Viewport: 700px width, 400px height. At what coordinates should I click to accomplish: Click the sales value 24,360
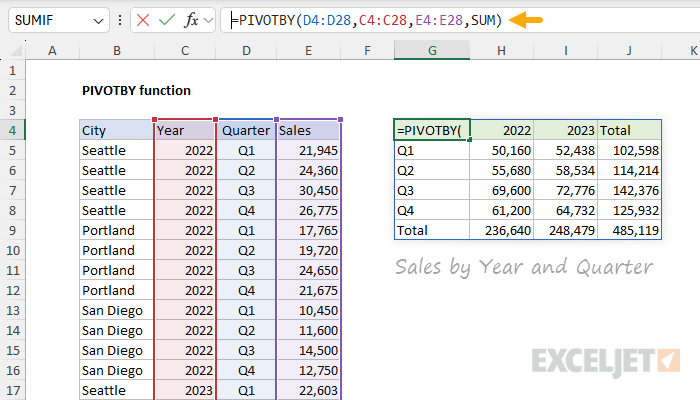tap(308, 171)
